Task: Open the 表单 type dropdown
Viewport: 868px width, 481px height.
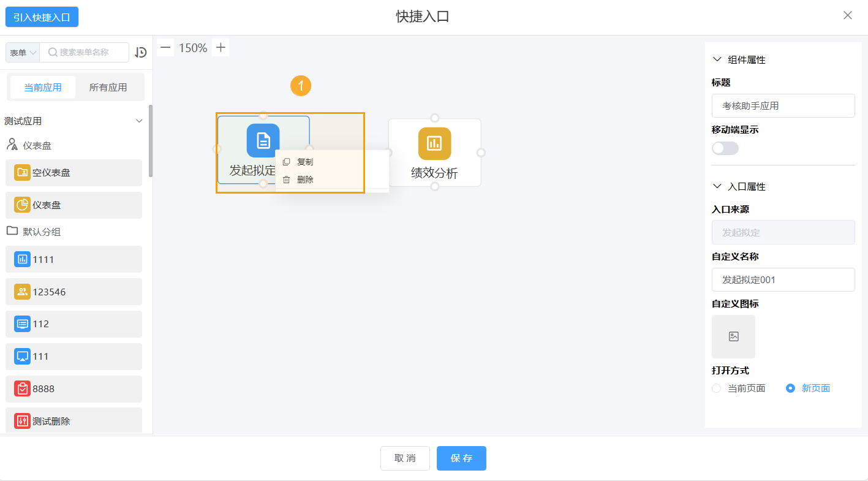Action: point(22,52)
